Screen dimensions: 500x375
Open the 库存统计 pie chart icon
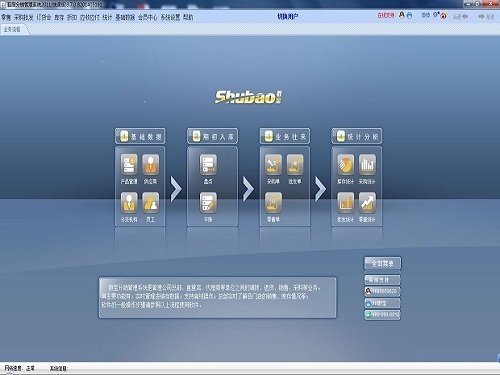[x=345, y=165]
